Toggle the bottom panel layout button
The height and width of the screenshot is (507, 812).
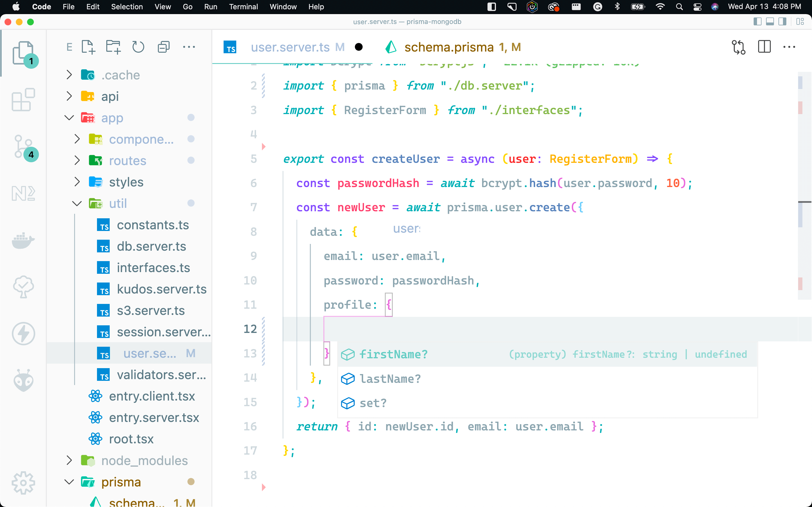pyautogui.click(x=770, y=22)
